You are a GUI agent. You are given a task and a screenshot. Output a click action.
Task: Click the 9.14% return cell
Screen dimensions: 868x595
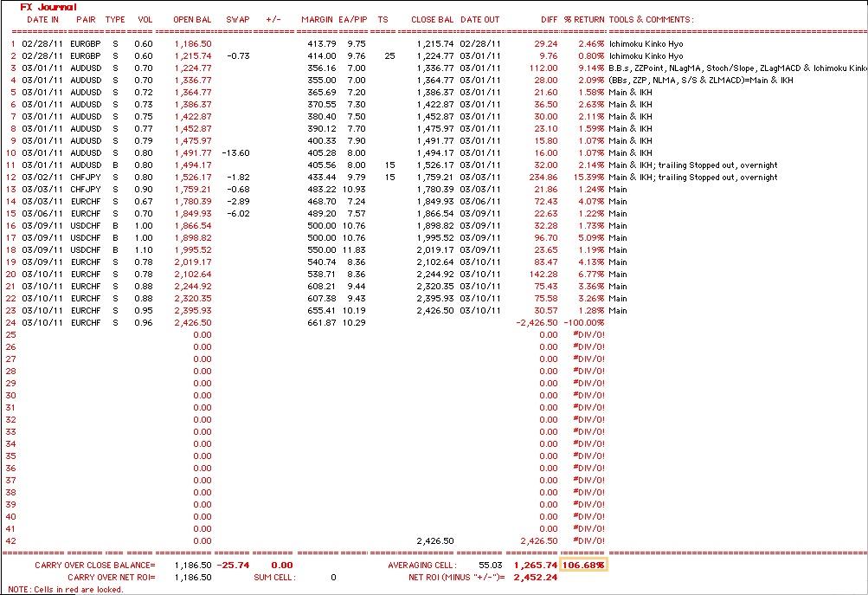pyautogui.click(x=591, y=68)
